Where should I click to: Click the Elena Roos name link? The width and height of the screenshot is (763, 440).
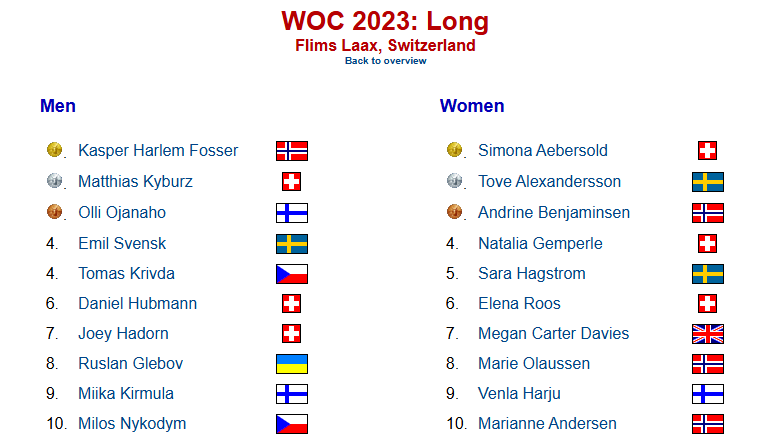(x=519, y=304)
